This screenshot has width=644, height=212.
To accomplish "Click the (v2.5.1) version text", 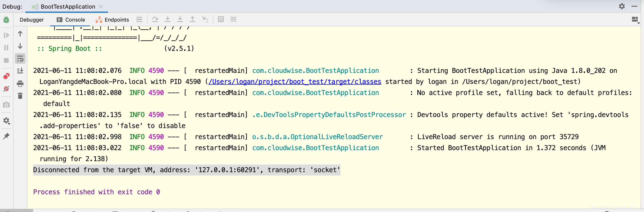I will 179,48.
